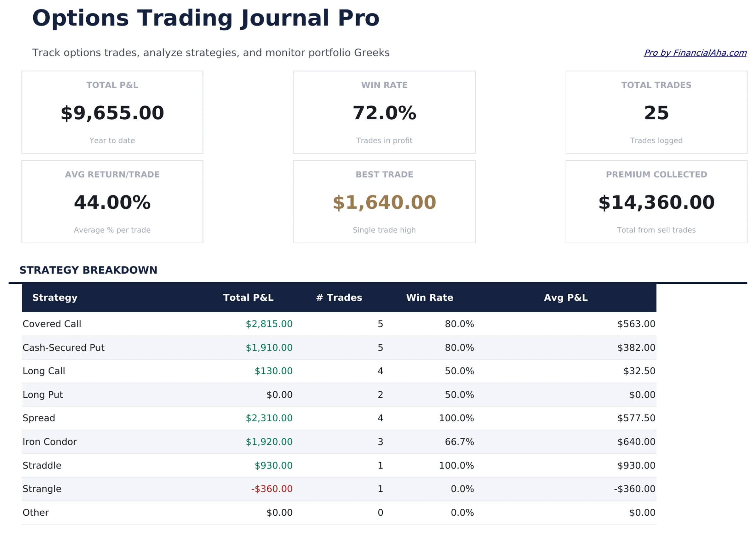Sort by the Total P&L column header
Image resolution: width=756 pixels, height=533 pixels.
point(248,297)
